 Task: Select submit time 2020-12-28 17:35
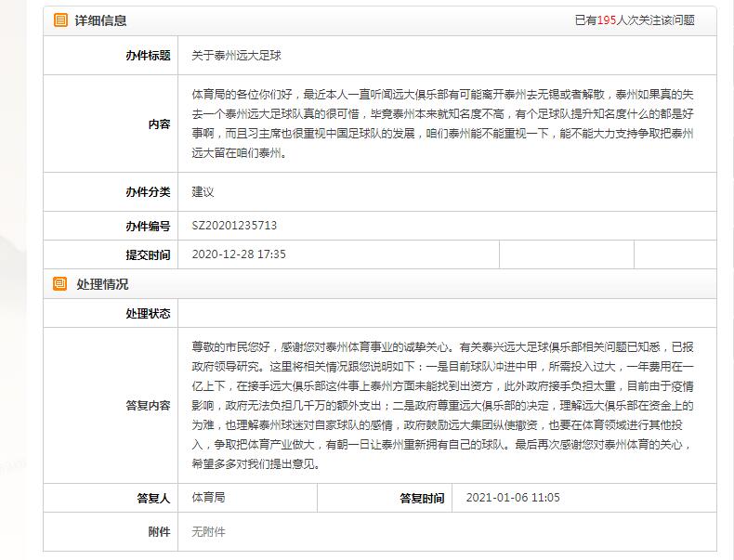239,254
